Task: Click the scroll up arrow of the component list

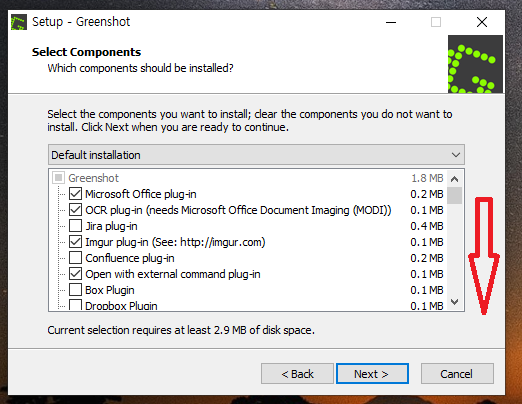Action: [x=454, y=179]
